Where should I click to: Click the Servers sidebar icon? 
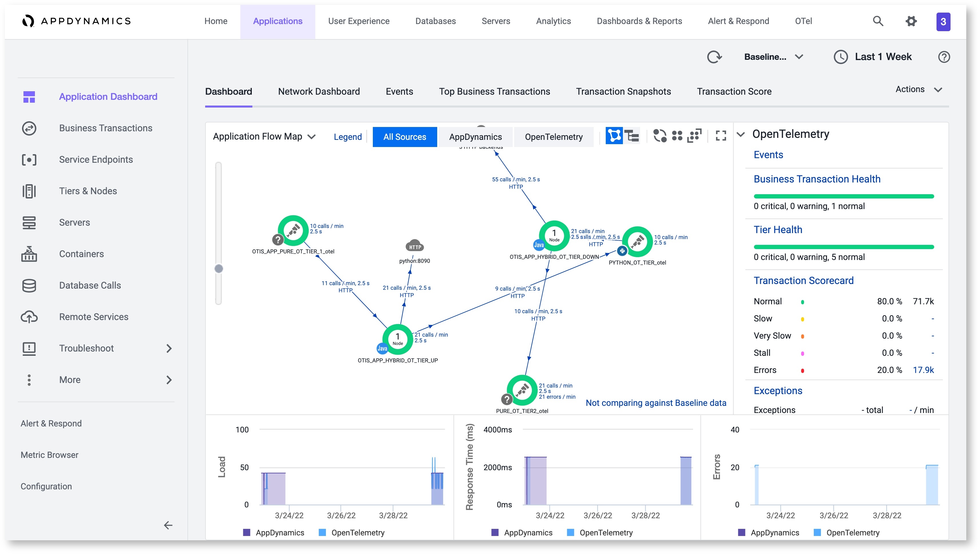(29, 223)
